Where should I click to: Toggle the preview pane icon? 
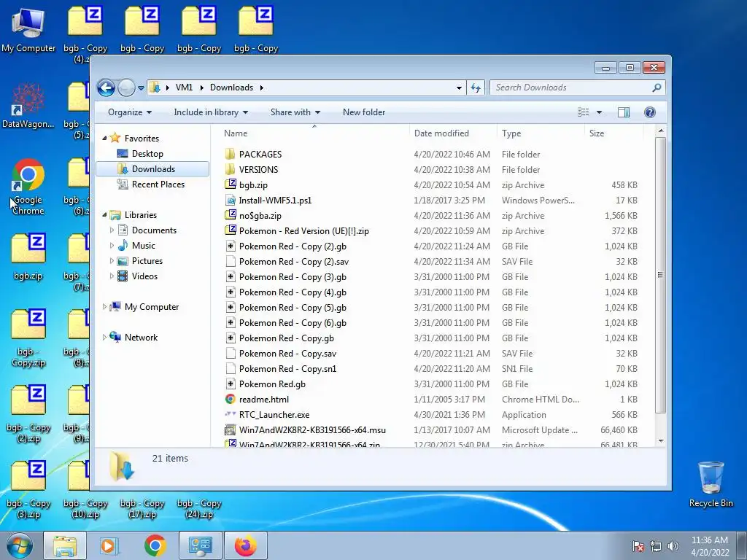(623, 112)
